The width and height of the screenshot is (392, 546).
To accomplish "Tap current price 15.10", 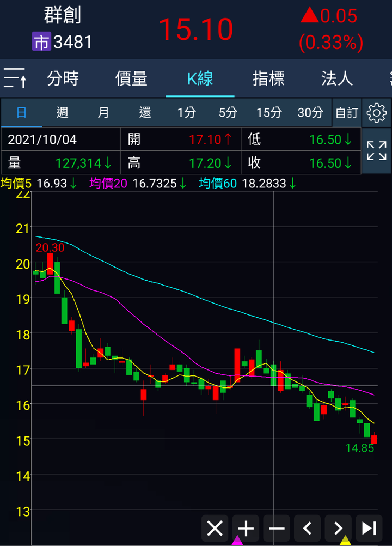I will 195,29.
